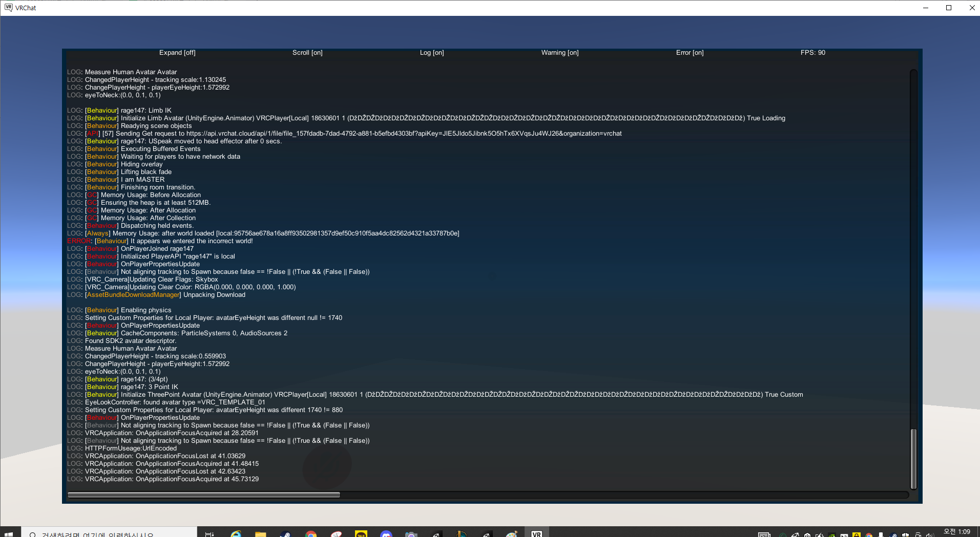Click the vertical scrollbar thumb of the log
Viewport: 980px width, 537px height.
pyautogui.click(x=913, y=459)
